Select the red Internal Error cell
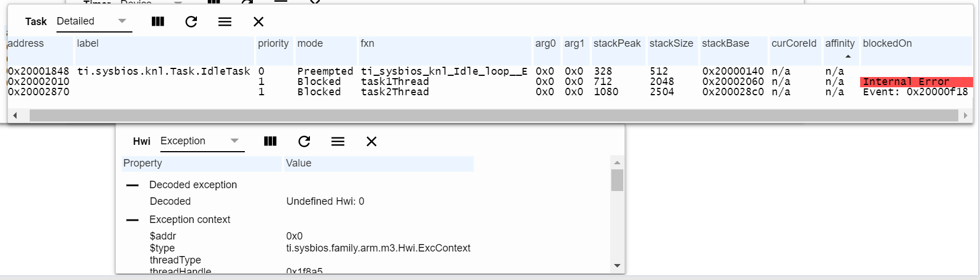 click(916, 82)
